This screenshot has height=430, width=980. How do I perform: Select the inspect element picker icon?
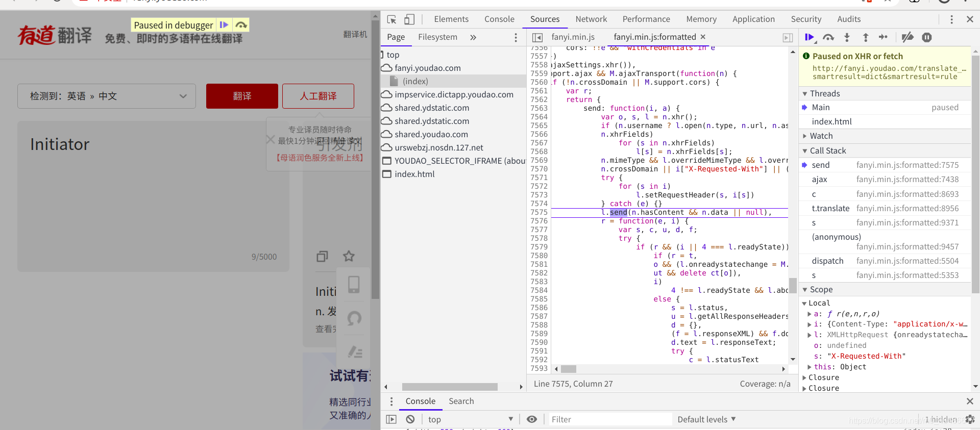coord(391,19)
